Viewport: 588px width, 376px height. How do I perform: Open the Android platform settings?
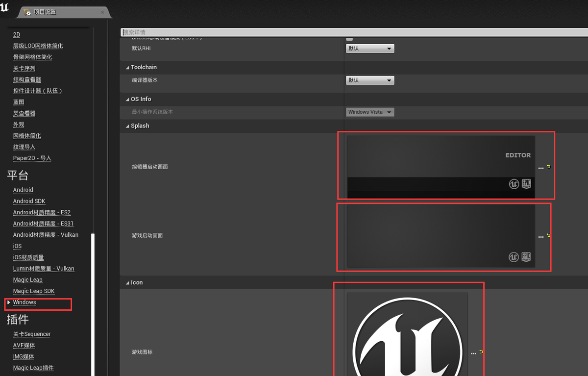coord(23,190)
